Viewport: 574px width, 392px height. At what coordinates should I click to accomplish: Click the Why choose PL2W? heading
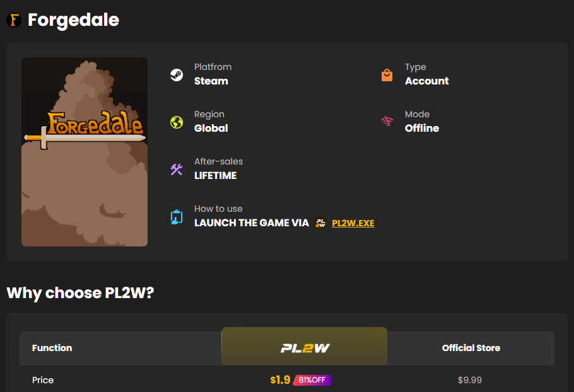pos(81,293)
